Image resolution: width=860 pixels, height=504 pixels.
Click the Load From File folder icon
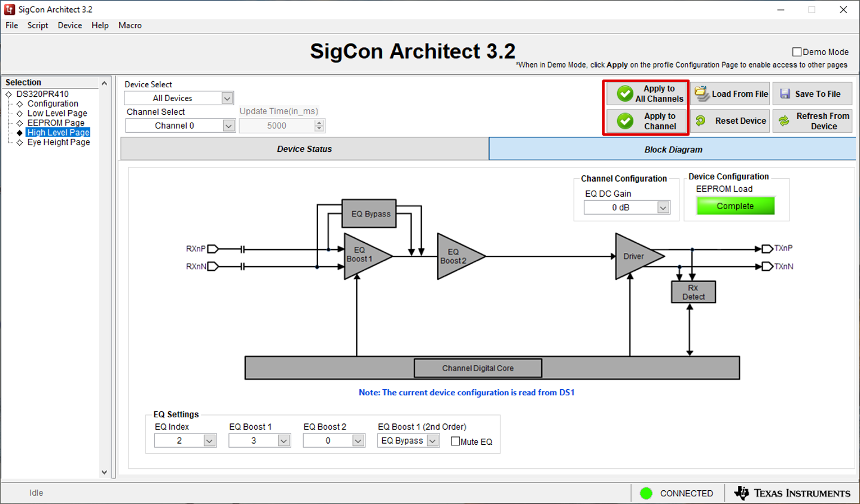click(702, 94)
